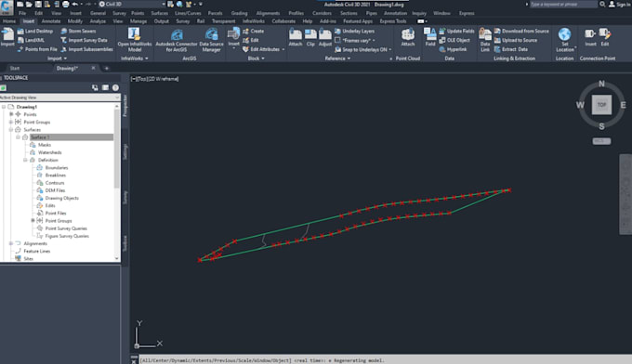Click the Toolspace help icon

115,88
